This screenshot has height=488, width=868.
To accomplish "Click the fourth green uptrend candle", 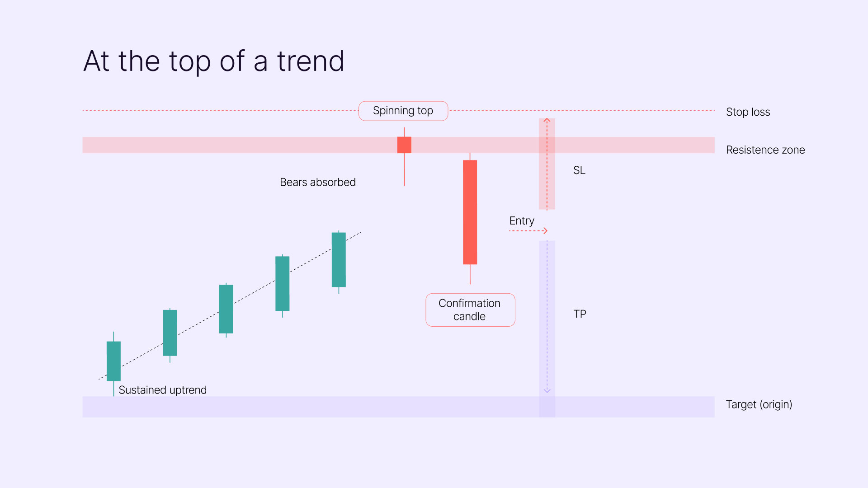I will pos(283,283).
